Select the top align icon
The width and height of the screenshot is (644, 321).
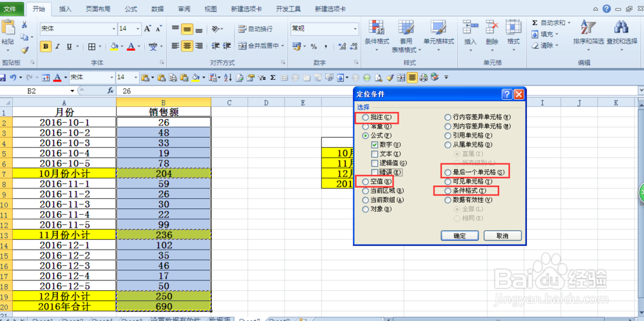tap(175, 29)
